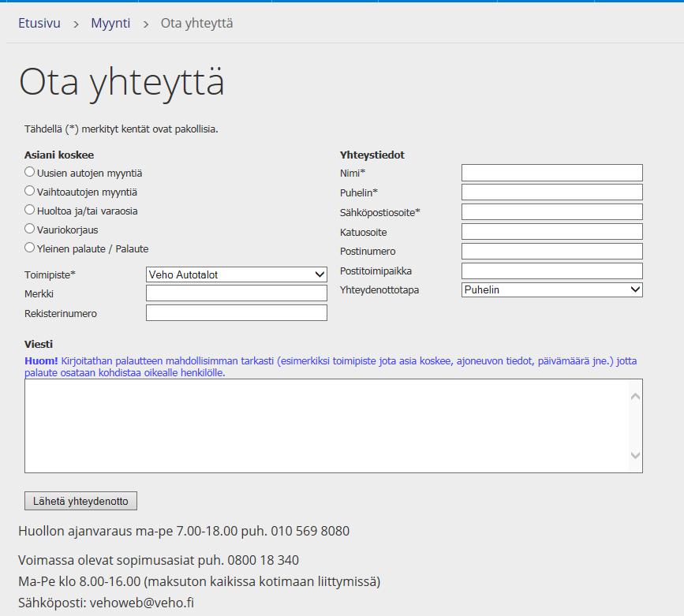Click the Asiani koskee section heading
This screenshot has width=684, height=616.
point(59,155)
